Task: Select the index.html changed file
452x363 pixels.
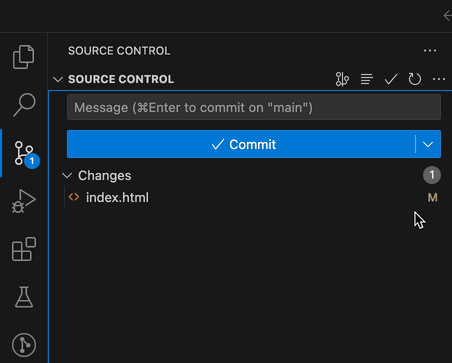Action: tap(251, 198)
